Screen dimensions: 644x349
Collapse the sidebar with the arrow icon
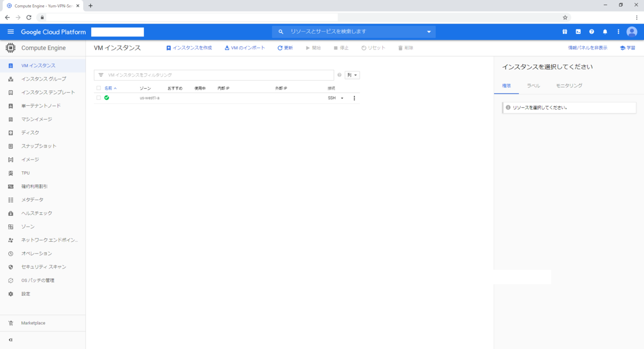point(11,340)
